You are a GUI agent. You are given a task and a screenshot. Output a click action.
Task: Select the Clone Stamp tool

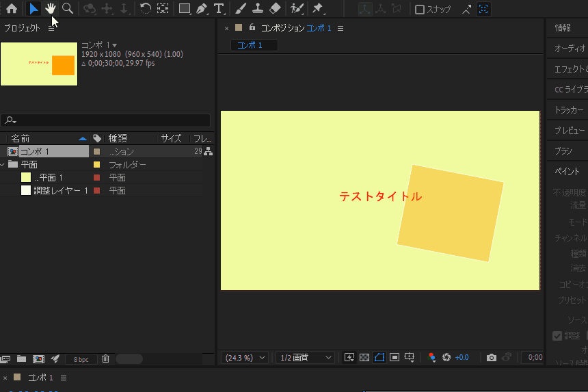pyautogui.click(x=258, y=9)
